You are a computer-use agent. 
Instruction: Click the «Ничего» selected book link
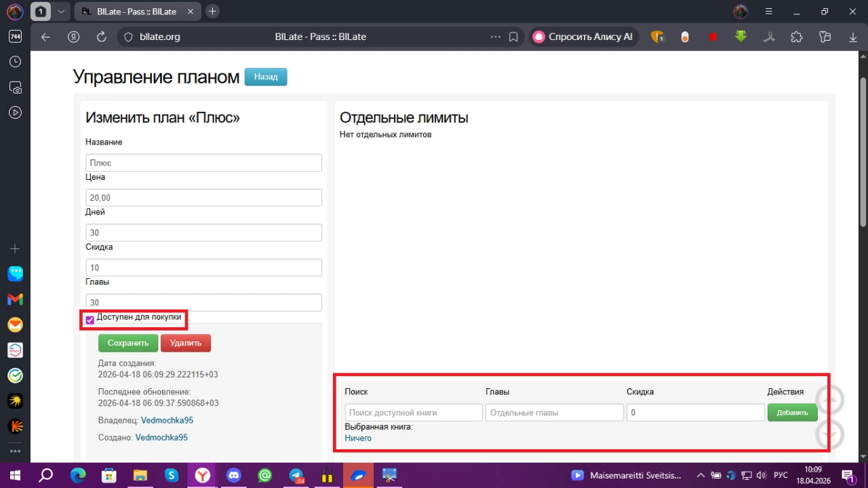(358, 438)
